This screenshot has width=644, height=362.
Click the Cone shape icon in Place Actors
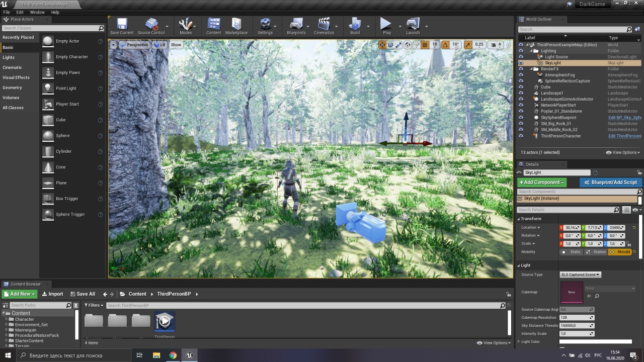coord(48,167)
